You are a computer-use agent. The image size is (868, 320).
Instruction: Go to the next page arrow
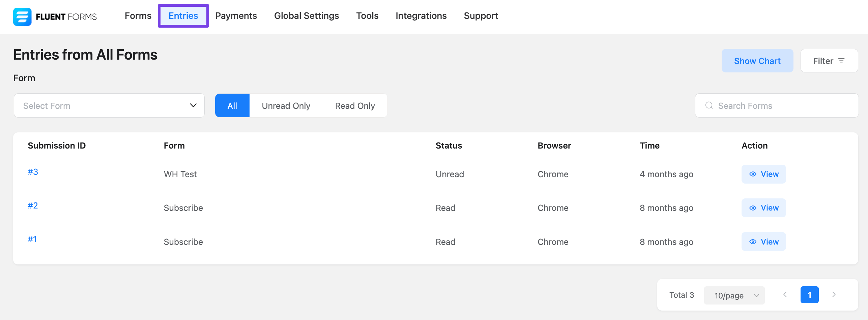pyautogui.click(x=834, y=295)
